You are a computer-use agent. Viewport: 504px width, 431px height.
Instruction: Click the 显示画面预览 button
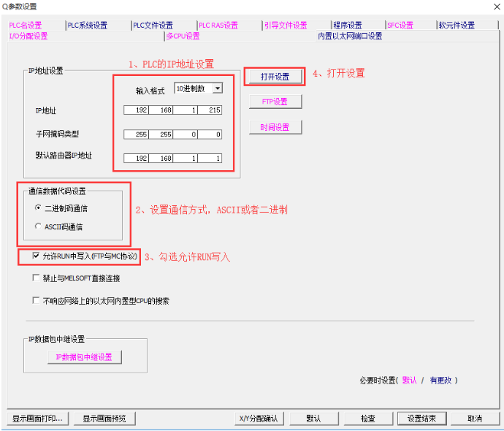[104, 419]
